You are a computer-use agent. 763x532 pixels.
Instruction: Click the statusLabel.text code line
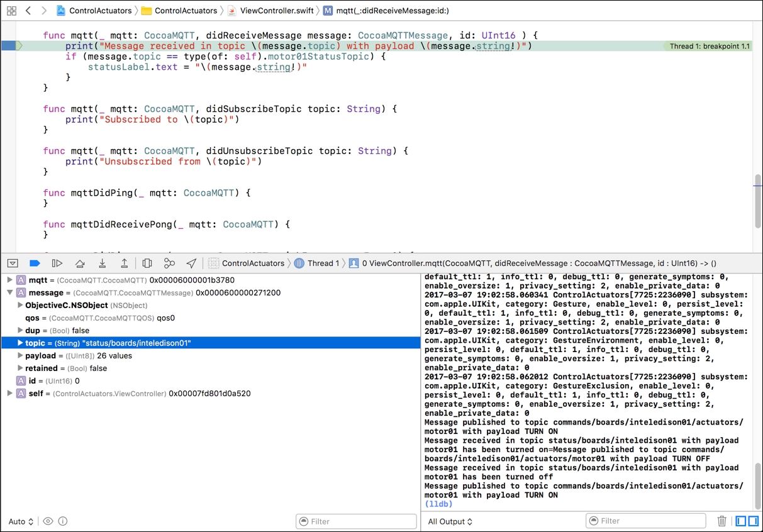pyautogui.click(x=198, y=67)
